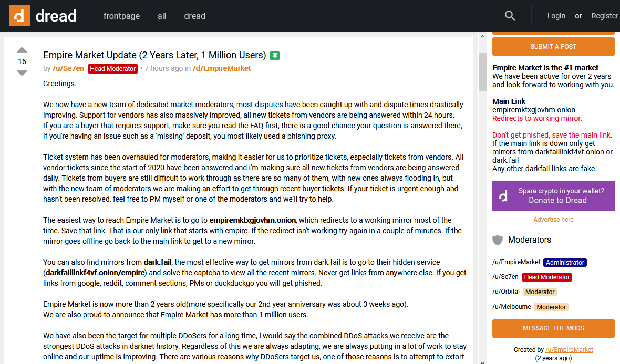Open /u/Se7en in the Moderators list
620x364 pixels.
click(505, 277)
